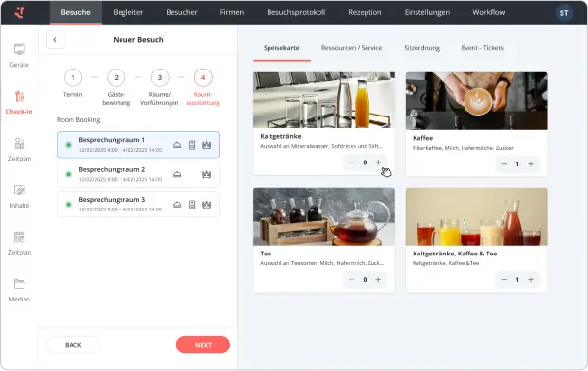Open the Firmen menu
Image resolution: width=588 pixels, height=371 pixels.
pos(231,12)
